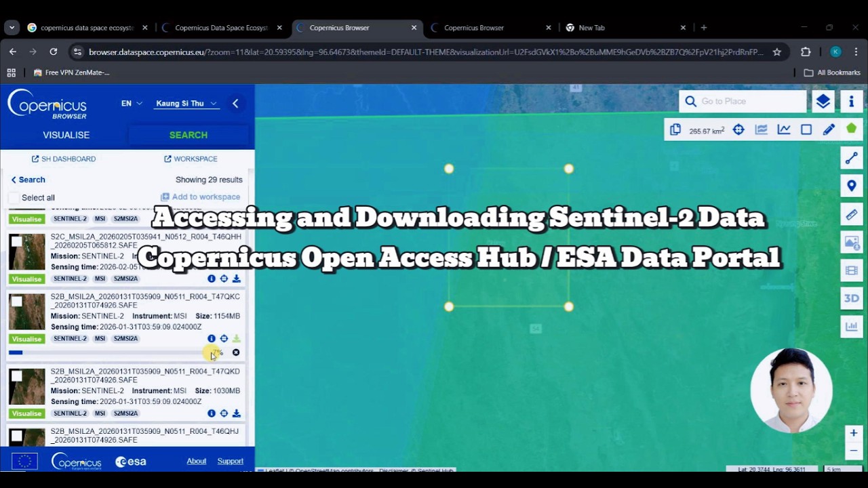
Task: Open the About link
Action: (197, 462)
